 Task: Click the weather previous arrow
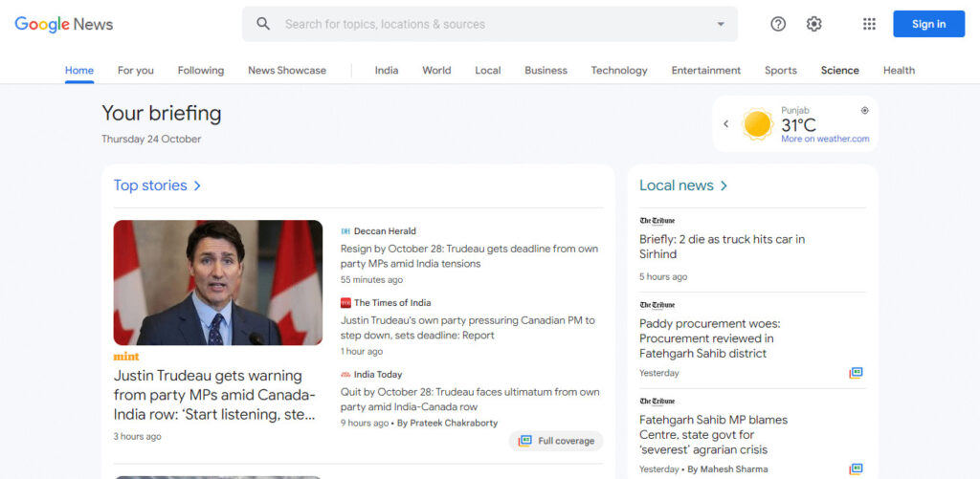pyautogui.click(x=725, y=123)
